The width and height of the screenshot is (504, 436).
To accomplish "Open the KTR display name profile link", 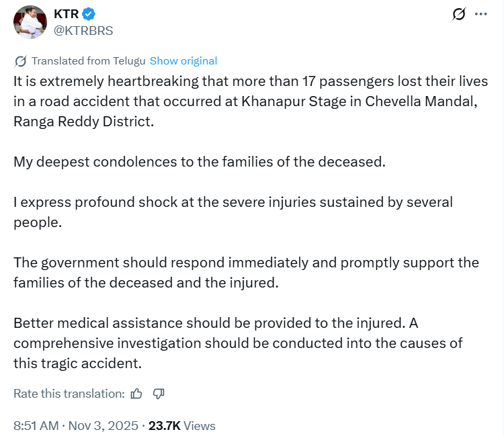I will 67,14.
